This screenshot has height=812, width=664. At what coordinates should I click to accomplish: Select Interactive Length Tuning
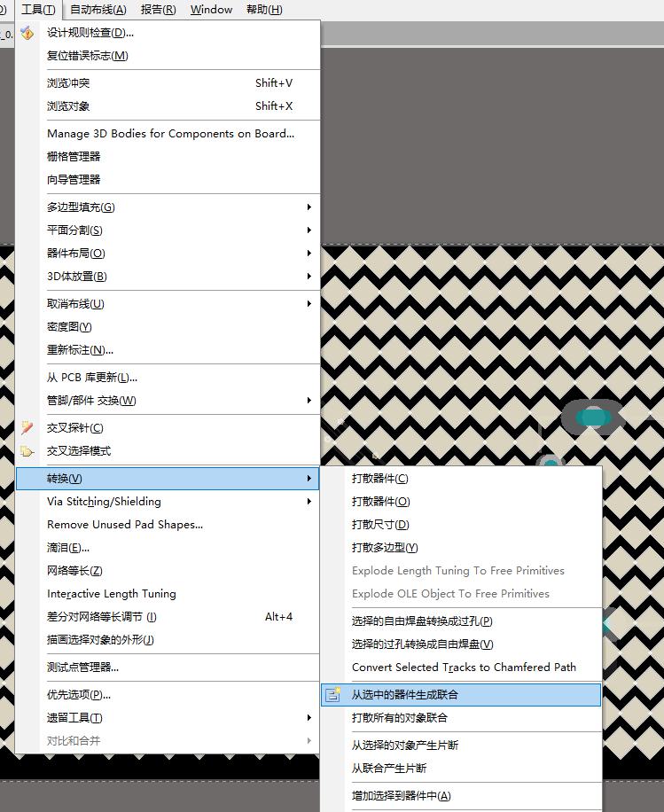pos(112,594)
